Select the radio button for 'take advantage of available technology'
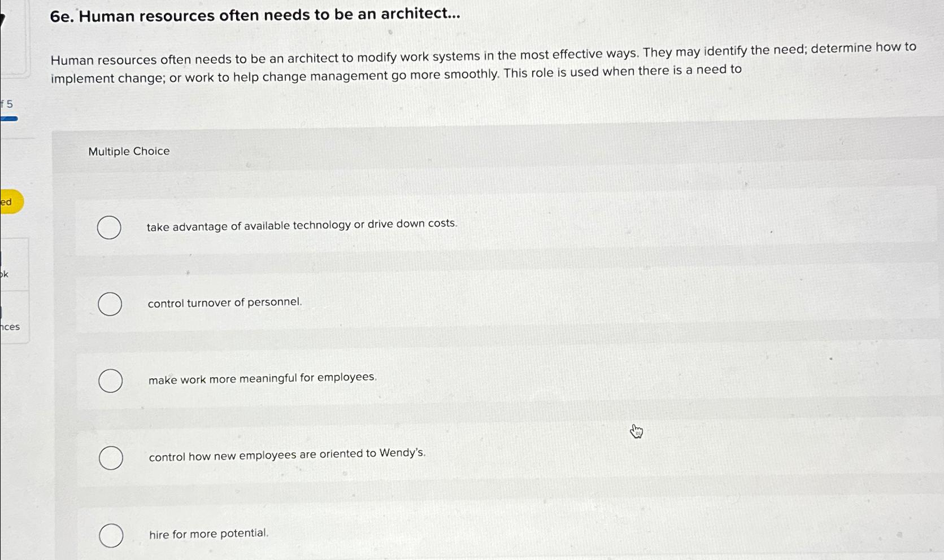944x560 pixels. pos(110,228)
